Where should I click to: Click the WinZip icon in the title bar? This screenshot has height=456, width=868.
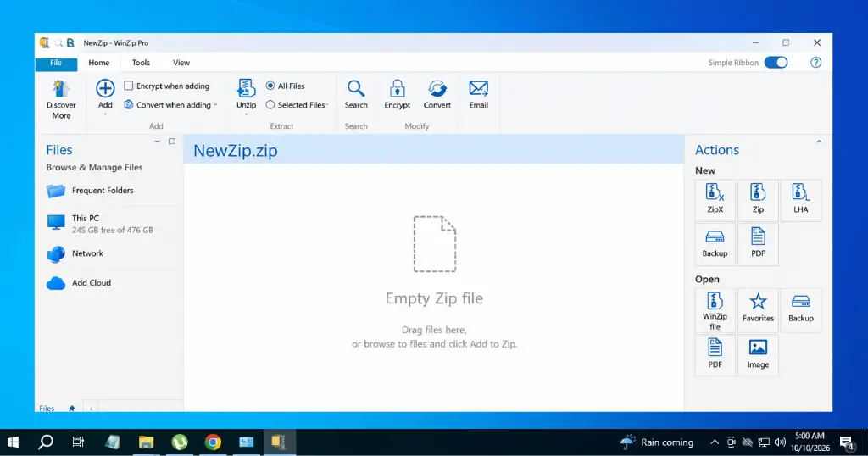(x=44, y=42)
